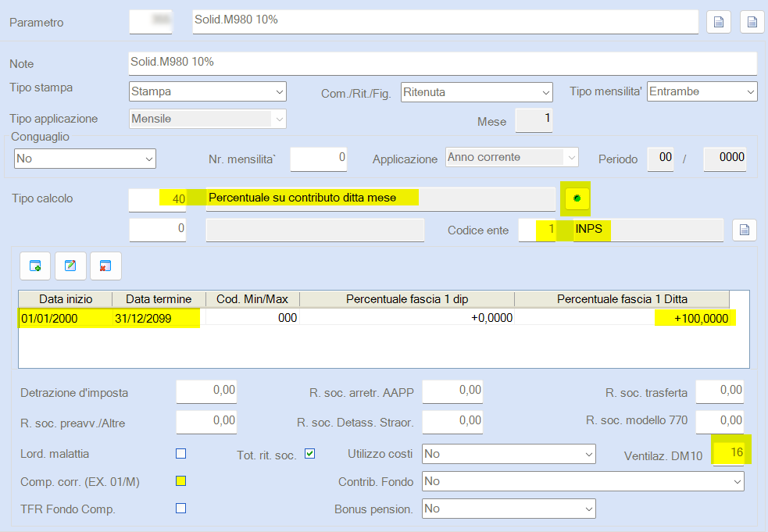Image resolution: width=768 pixels, height=532 pixels.
Task: Click the Detrazione d'imposta amount field
Action: 206,392
